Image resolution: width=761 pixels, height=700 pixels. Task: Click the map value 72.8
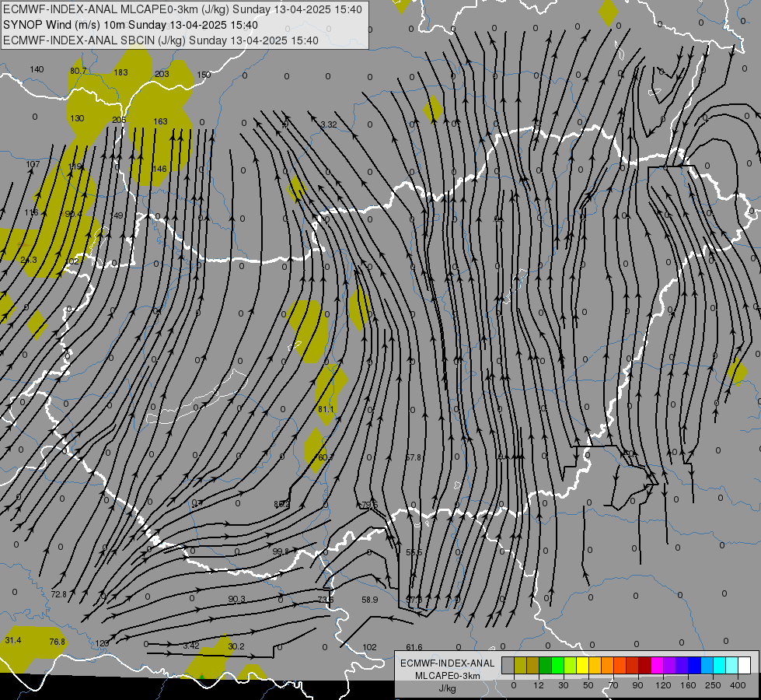pyautogui.click(x=59, y=594)
